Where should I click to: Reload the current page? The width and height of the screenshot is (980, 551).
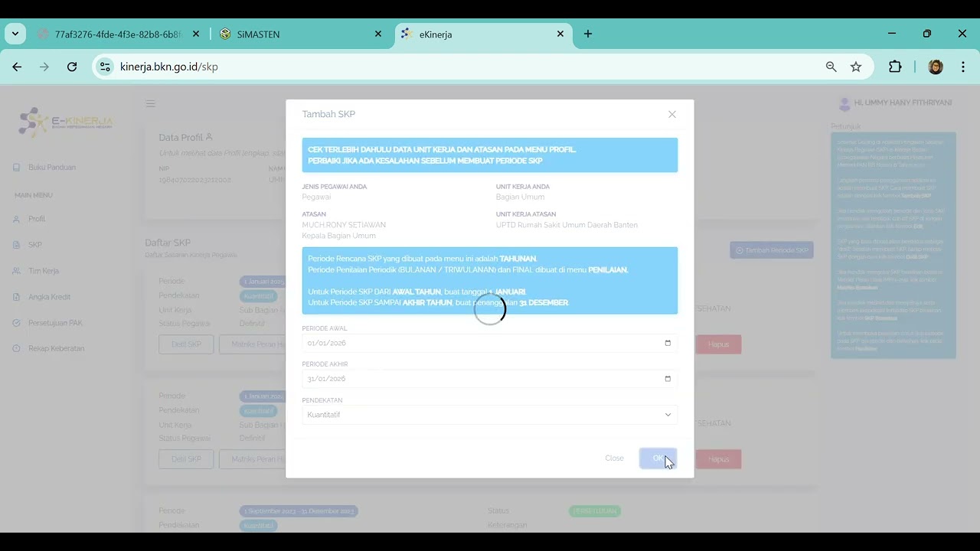click(72, 67)
